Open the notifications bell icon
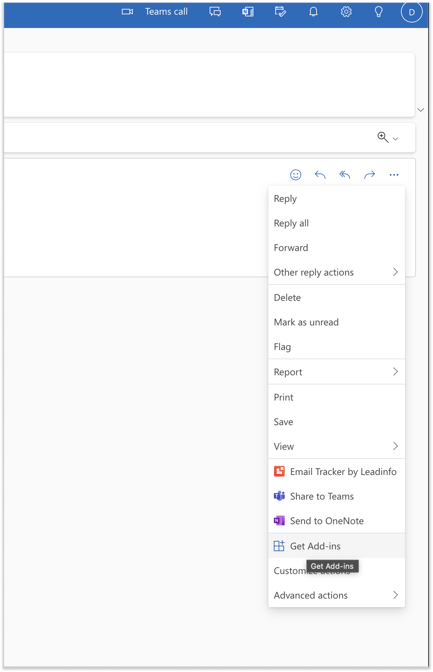The width and height of the screenshot is (433, 672). [313, 12]
